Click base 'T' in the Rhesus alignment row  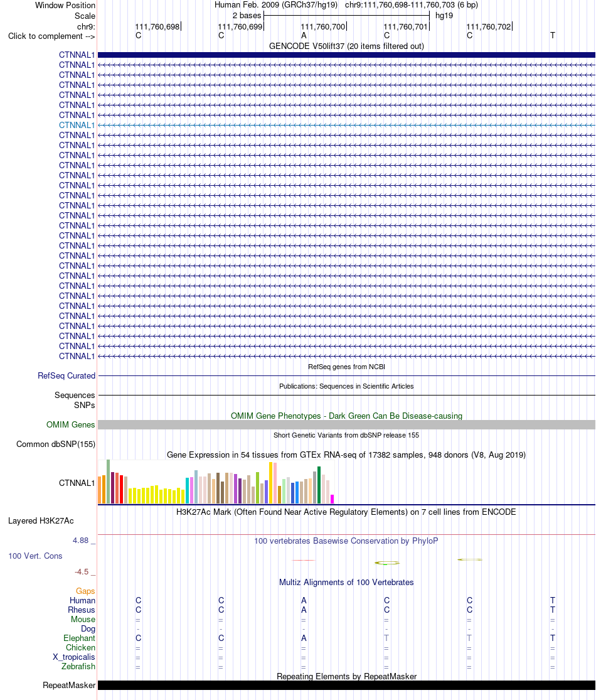point(552,610)
